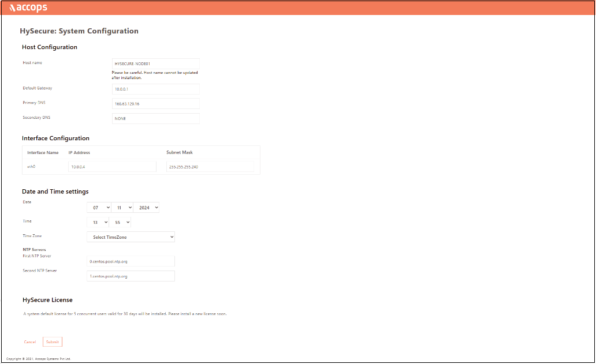The height and width of the screenshot is (364, 596).
Task: Click the 'NTP Servers' label
Action: 34,249
